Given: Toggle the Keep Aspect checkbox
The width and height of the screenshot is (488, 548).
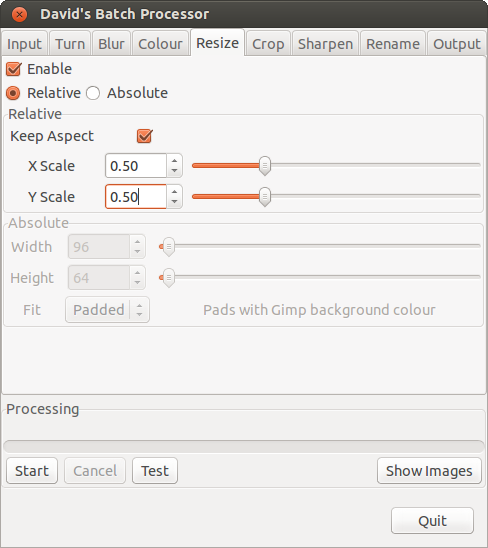Looking at the screenshot, I should point(144,136).
